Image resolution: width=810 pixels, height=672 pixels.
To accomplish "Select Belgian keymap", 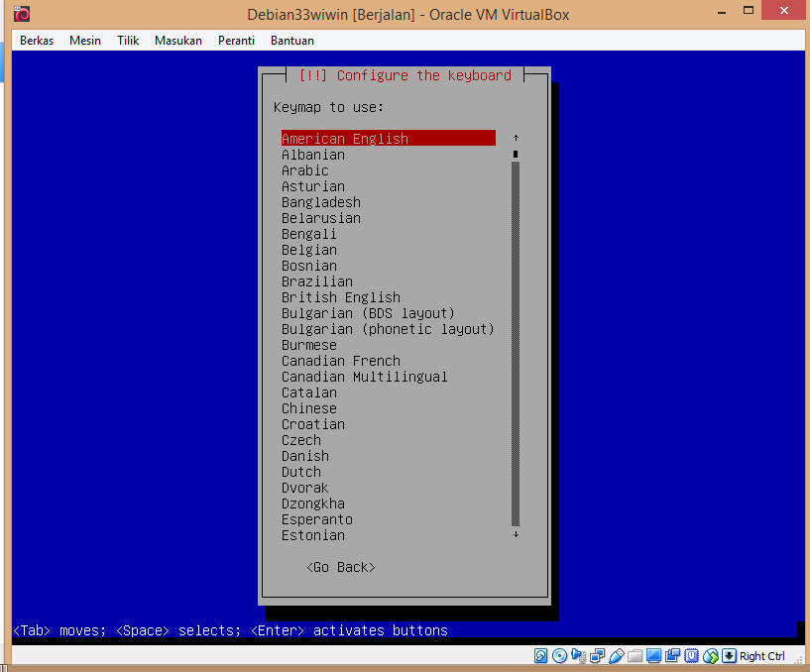I will (389, 250).
